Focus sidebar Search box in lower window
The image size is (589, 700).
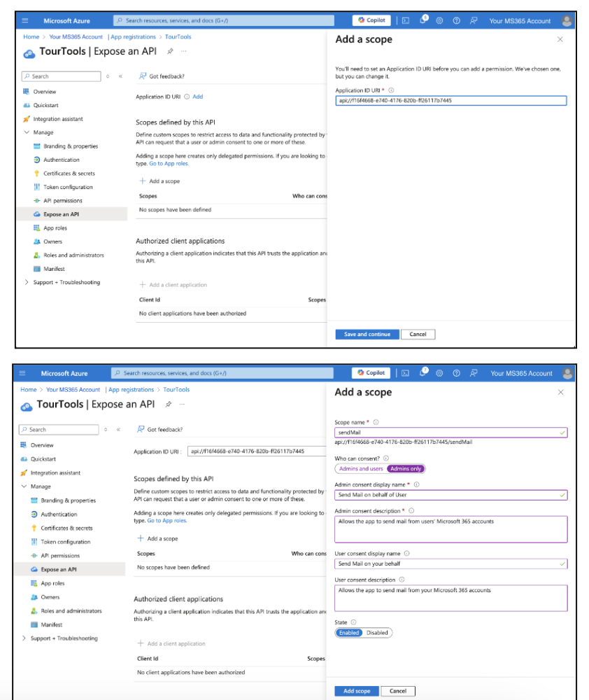(x=59, y=430)
